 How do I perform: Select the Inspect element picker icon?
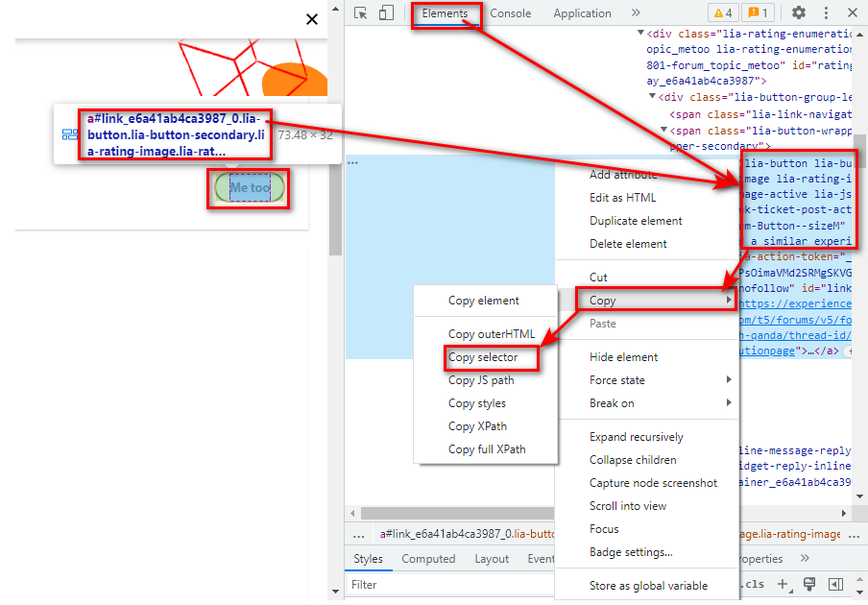pos(362,12)
